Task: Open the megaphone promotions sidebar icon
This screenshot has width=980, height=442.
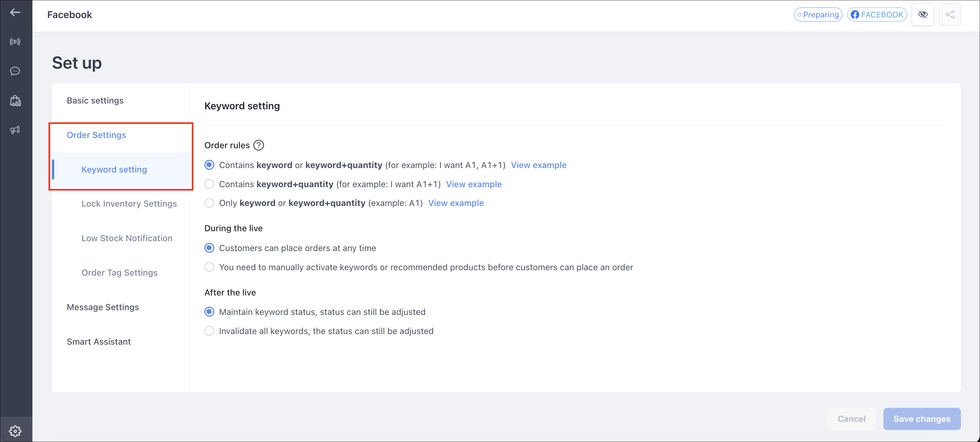Action: (15, 130)
